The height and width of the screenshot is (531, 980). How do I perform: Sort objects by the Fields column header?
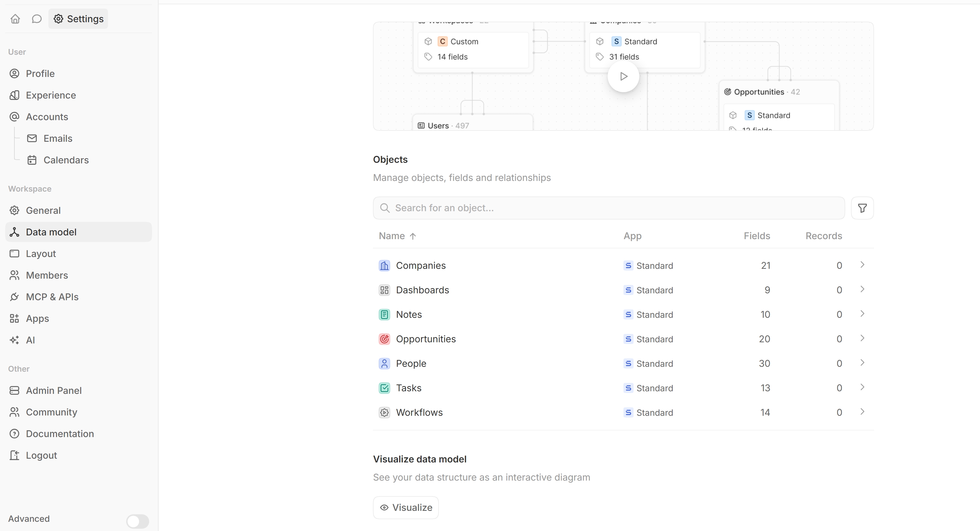coord(757,236)
